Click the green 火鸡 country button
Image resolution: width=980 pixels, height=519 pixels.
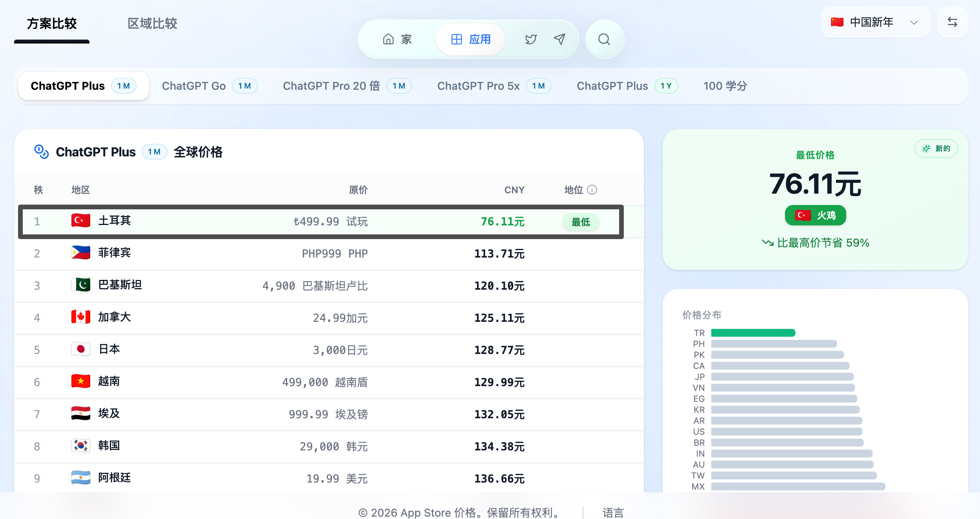(815, 215)
